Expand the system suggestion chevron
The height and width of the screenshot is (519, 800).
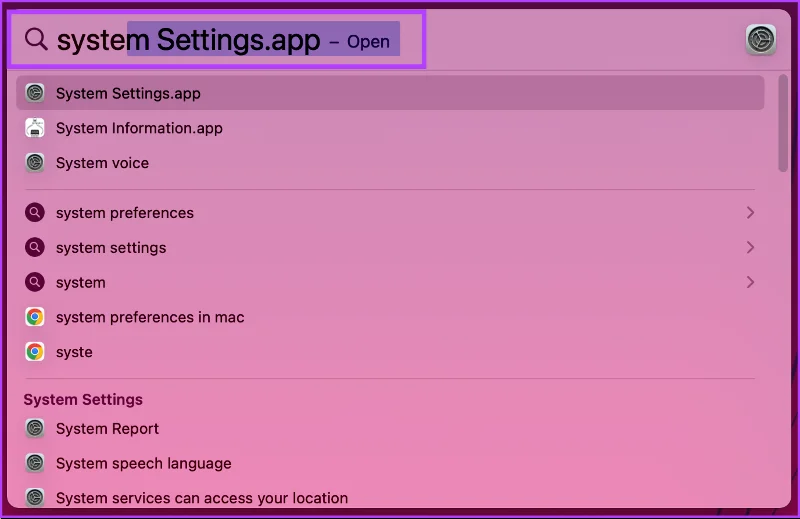pos(750,282)
